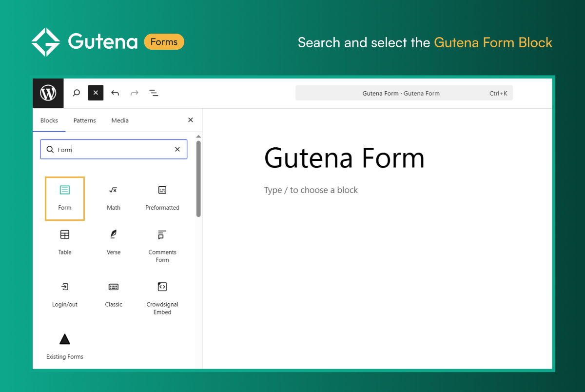Open the Gutena Form command palette bar
The image size is (585, 392).
404,93
